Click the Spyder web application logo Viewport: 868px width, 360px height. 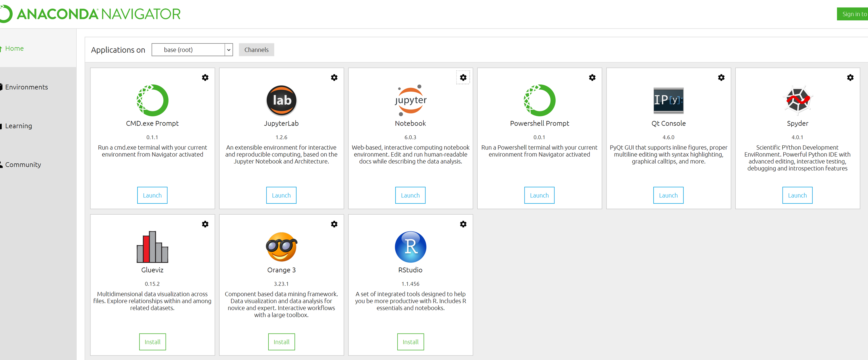(x=797, y=100)
